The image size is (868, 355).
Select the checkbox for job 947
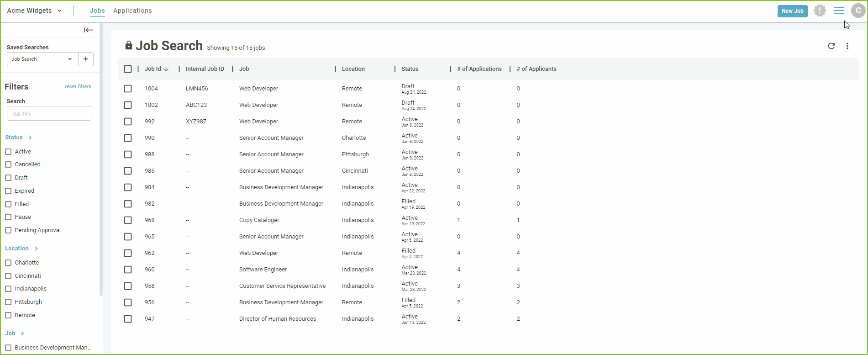tap(128, 319)
